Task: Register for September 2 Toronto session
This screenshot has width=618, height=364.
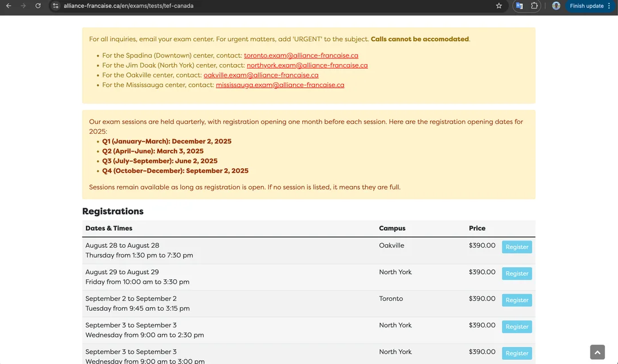Action: [517, 300]
